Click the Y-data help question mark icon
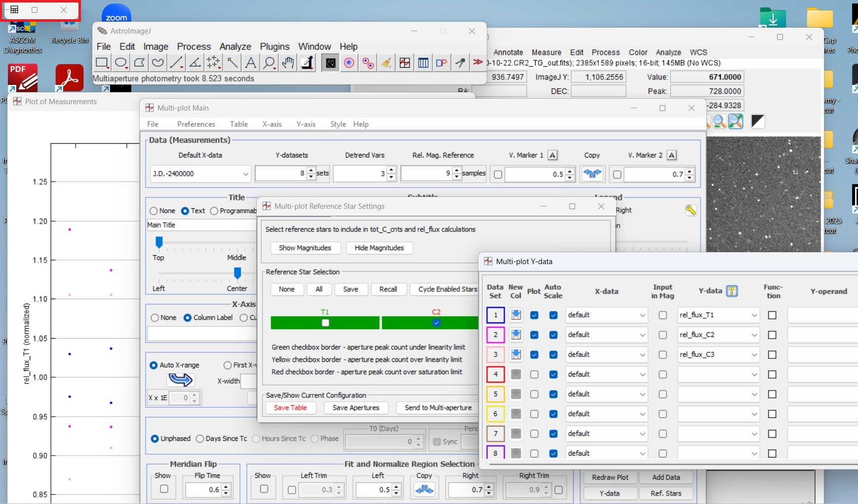858x504 pixels. point(732,291)
